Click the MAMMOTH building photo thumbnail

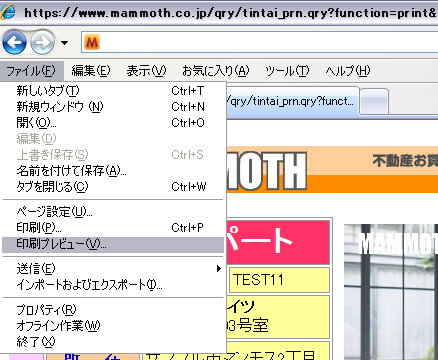point(391,292)
